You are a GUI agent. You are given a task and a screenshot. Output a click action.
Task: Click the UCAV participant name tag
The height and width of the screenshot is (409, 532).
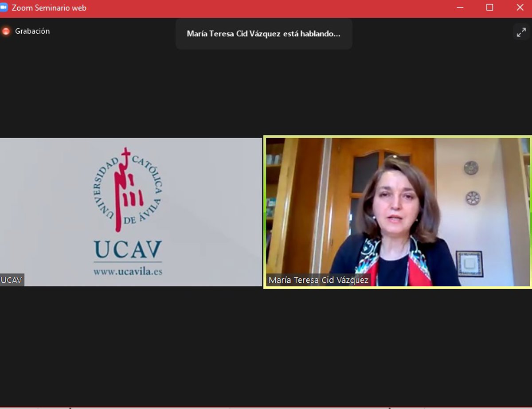pyautogui.click(x=12, y=280)
